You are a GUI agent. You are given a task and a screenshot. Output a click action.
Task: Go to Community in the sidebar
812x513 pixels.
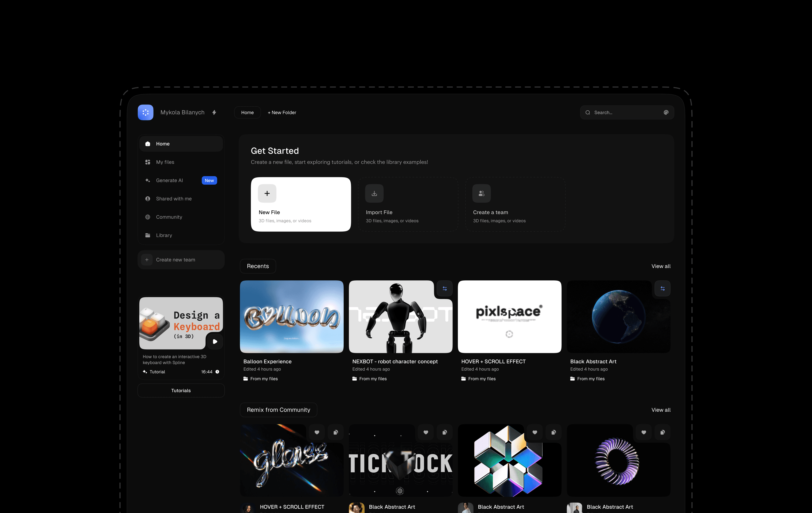pos(169,217)
